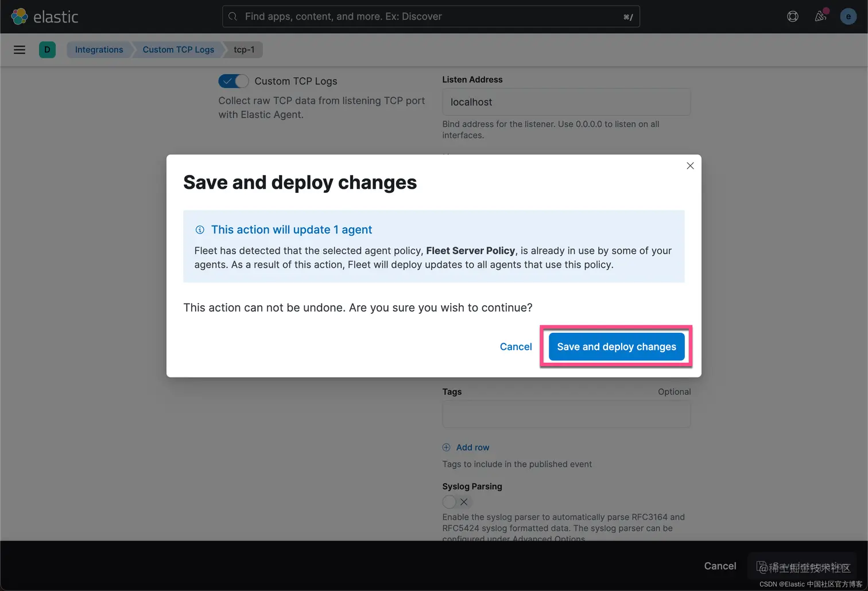Click the plus icon beside Add row

447,448
